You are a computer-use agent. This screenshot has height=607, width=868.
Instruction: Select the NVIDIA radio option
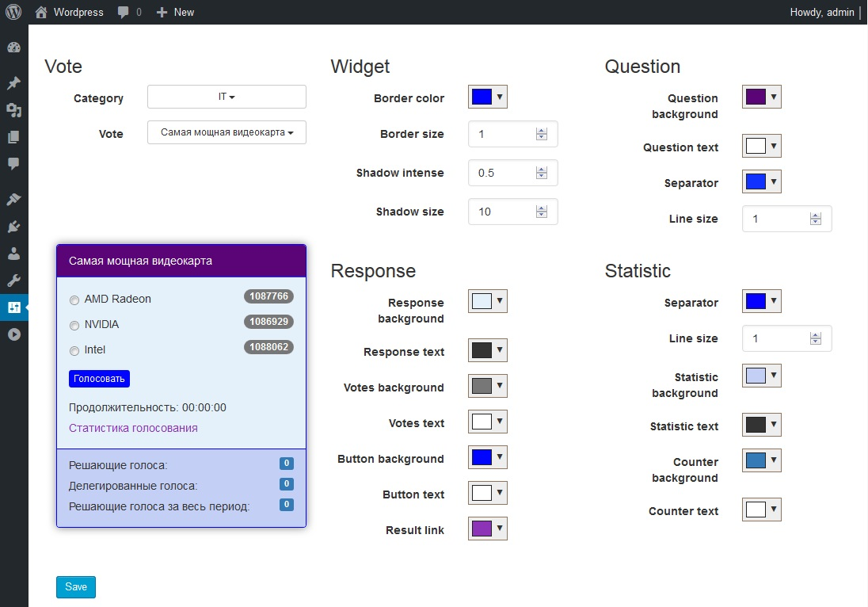pyautogui.click(x=74, y=326)
